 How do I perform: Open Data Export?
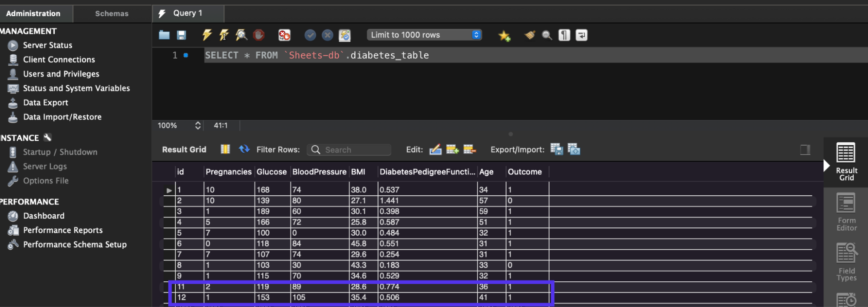[46, 103]
